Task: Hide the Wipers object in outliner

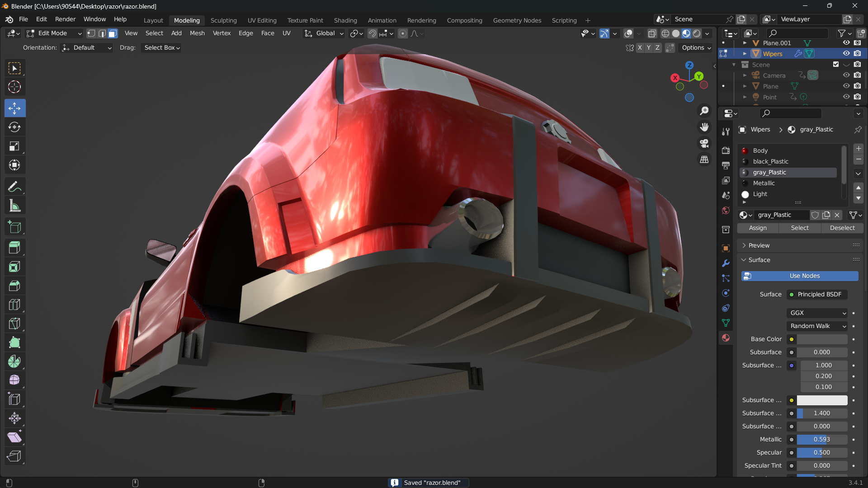Action: click(846, 53)
